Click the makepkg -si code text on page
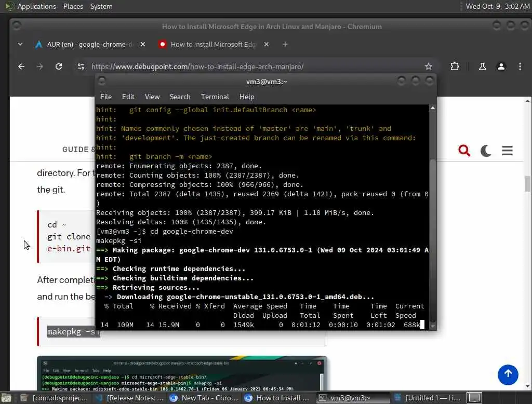The height and width of the screenshot is (404, 532). (x=74, y=332)
